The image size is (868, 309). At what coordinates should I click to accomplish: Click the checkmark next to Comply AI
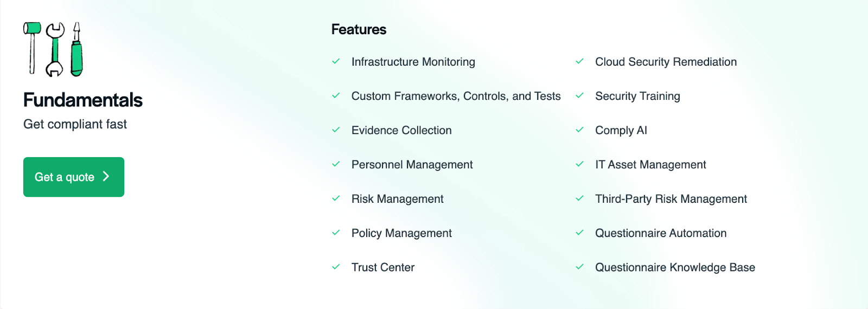(x=579, y=130)
